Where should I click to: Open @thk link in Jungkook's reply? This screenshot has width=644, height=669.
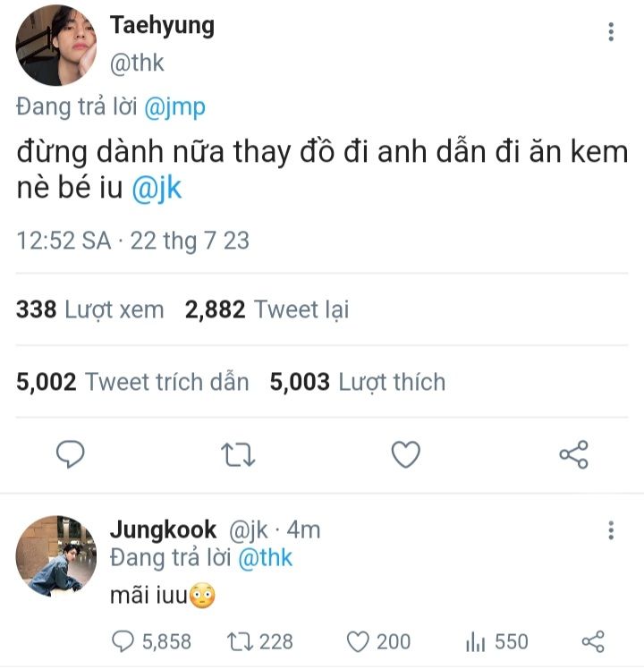267,558
